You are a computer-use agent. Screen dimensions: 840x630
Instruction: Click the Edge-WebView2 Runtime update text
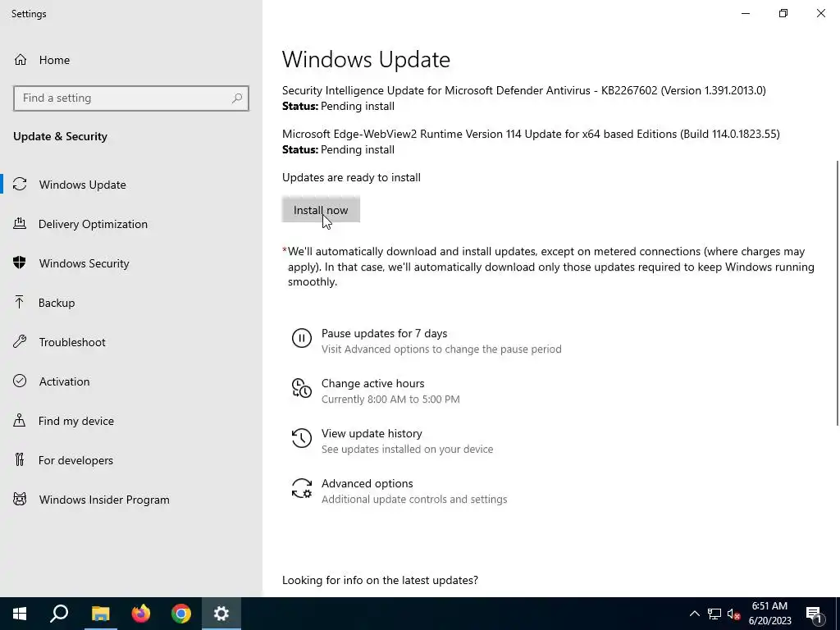[x=531, y=134]
